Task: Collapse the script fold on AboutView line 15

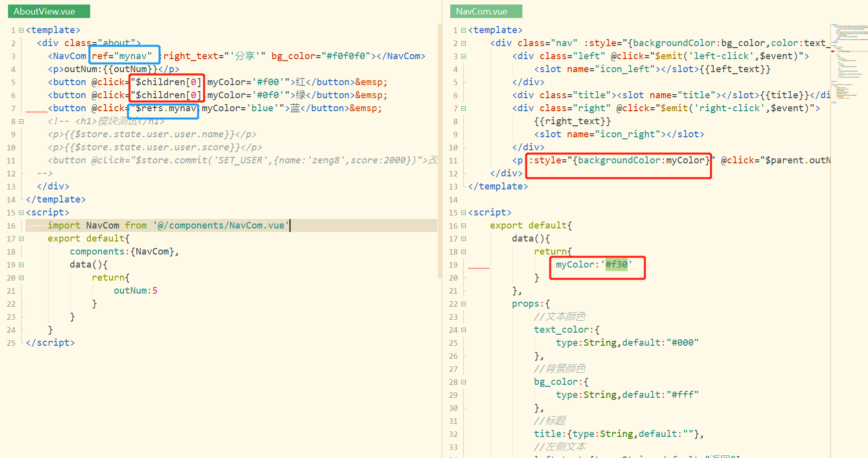Action: (21, 212)
